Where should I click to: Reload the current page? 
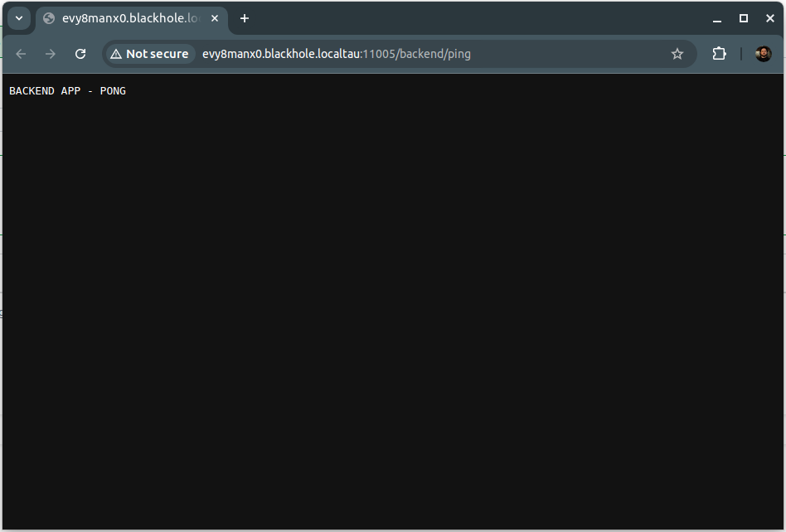[80, 54]
